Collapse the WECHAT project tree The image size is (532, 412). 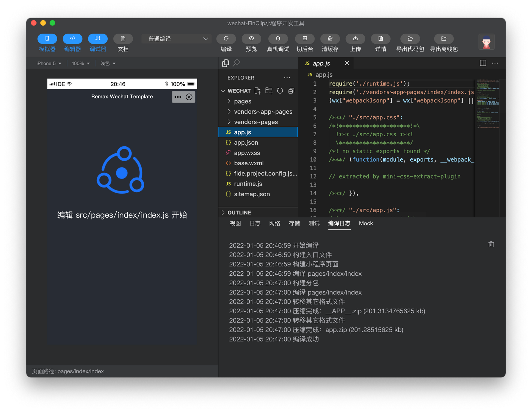[x=223, y=91]
